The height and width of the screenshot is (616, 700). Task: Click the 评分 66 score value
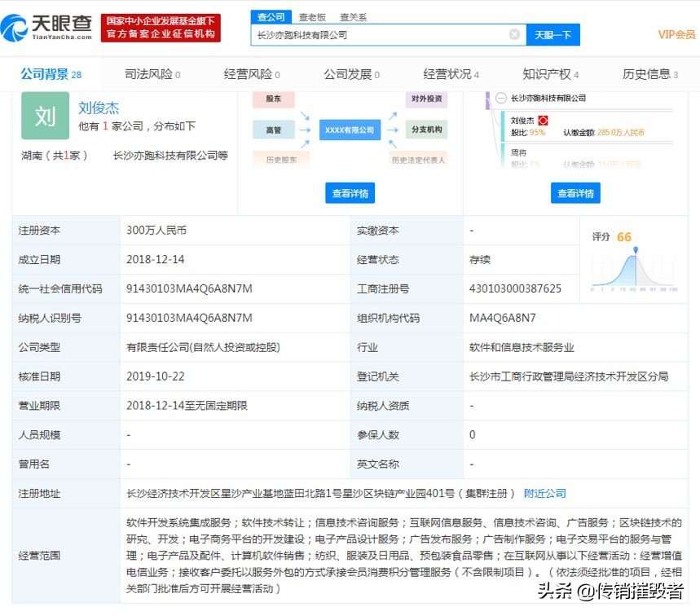point(624,236)
